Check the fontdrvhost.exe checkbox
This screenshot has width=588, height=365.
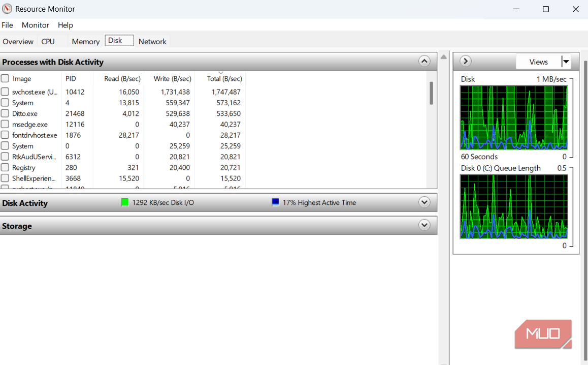(5, 135)
